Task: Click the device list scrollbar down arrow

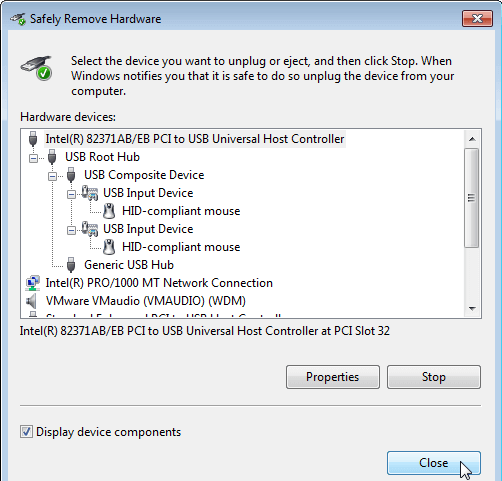Action: tap(472, 309)
